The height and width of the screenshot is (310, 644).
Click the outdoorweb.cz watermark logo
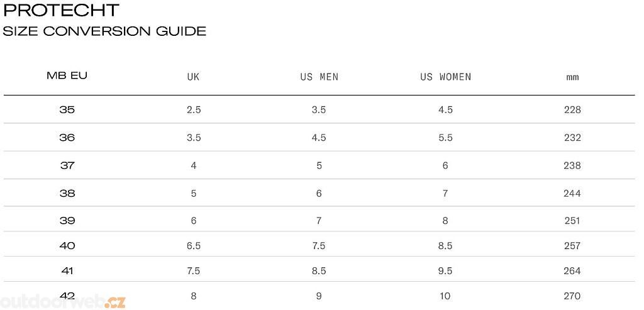[63, 301]
